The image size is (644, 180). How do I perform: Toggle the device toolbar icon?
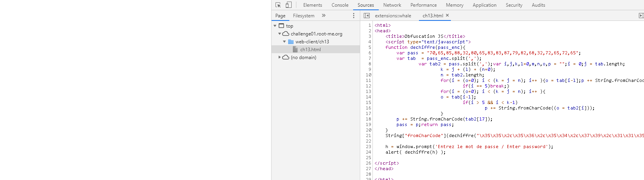[288, 5]
